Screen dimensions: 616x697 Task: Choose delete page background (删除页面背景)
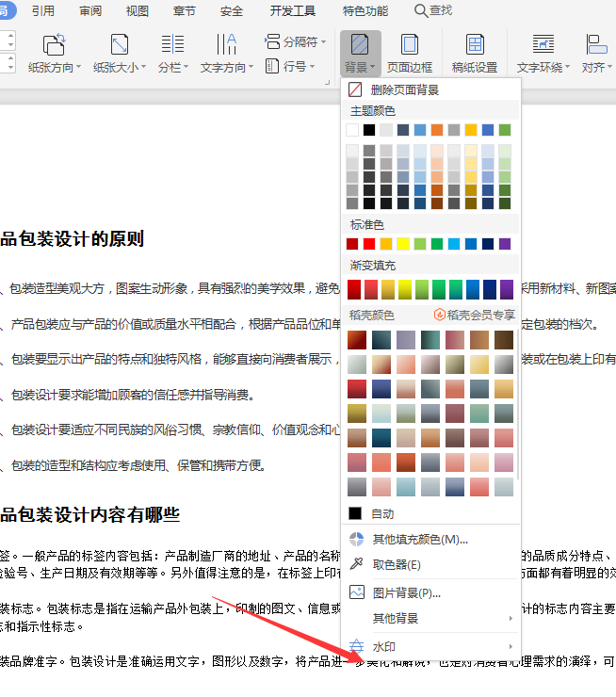click(404, 89)
